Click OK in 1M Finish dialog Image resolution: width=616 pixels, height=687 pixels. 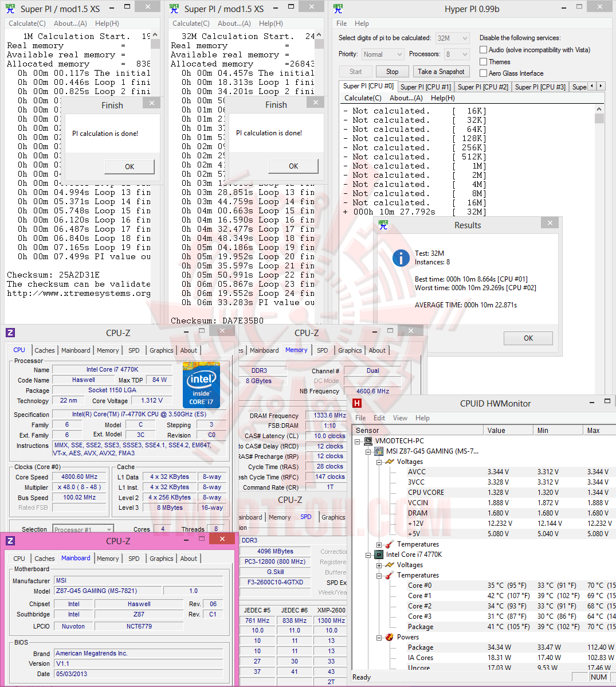point(130,166)
